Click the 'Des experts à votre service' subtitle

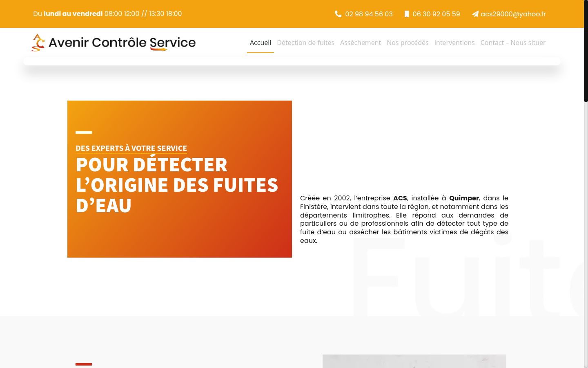[131, 148]
